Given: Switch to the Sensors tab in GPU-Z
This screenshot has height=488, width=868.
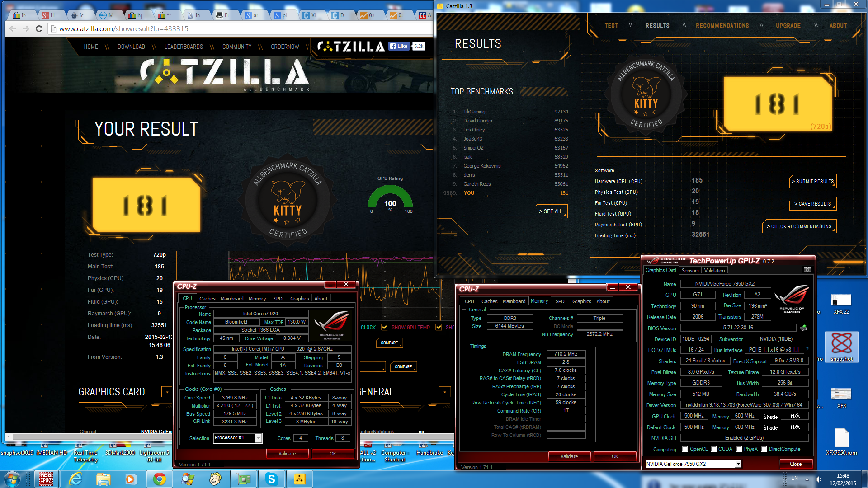Looking at the screenshot, I should pyautogui.click(x=690, y=270).
